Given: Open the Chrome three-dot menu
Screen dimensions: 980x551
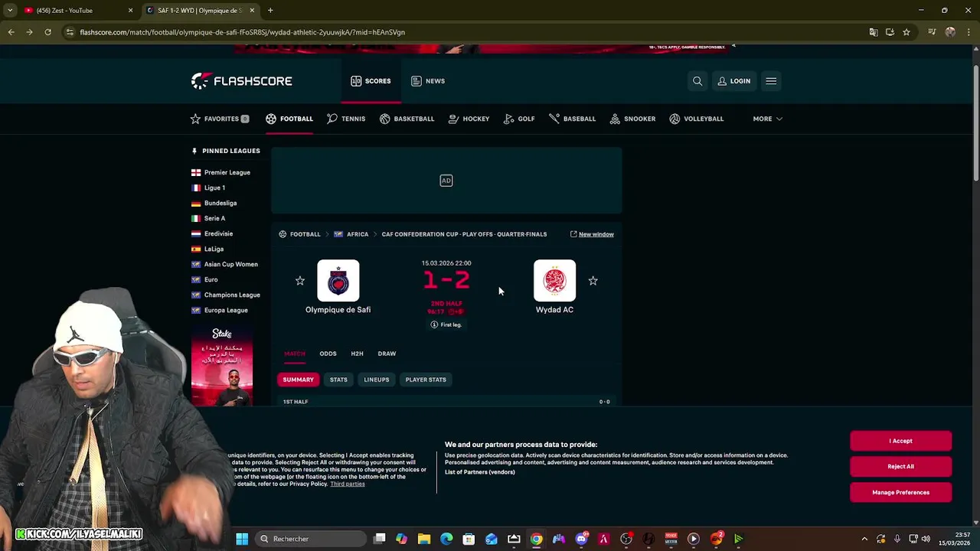Looking at the screenshot, I should pos(969,32).
